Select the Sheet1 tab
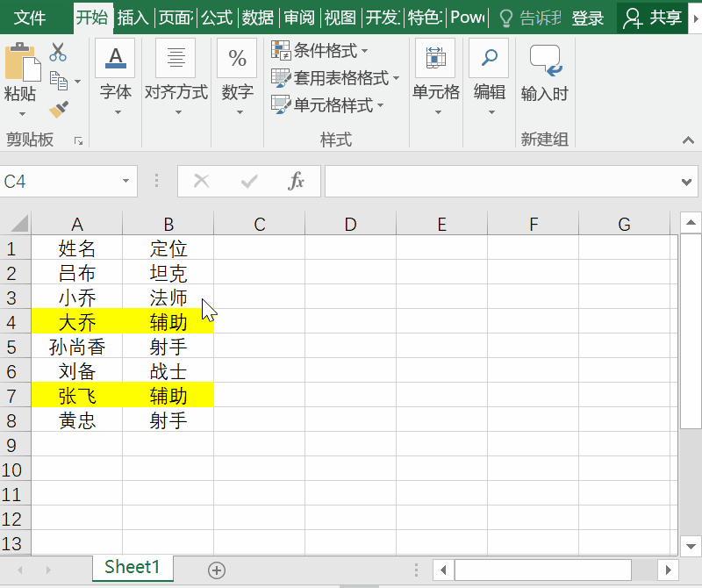Screen dimensions: 702x588 [133, 568]
